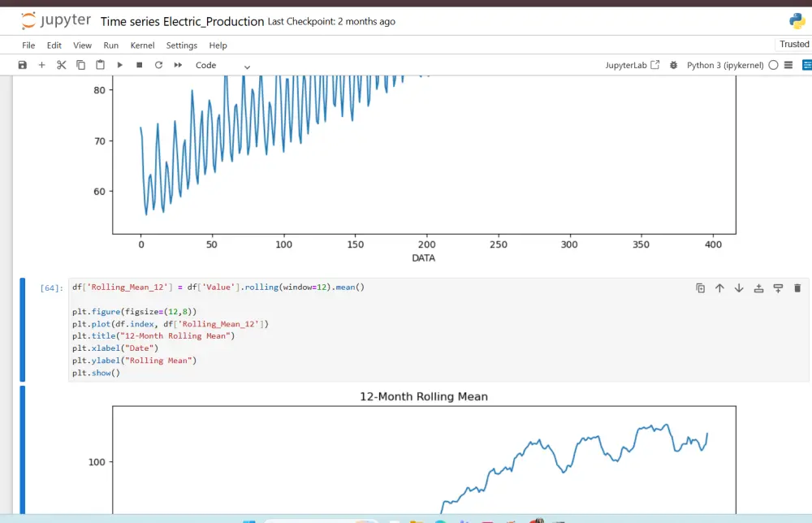Collapse cell 64 input via the blue bar
812x523 pixels.
[22, 330]
